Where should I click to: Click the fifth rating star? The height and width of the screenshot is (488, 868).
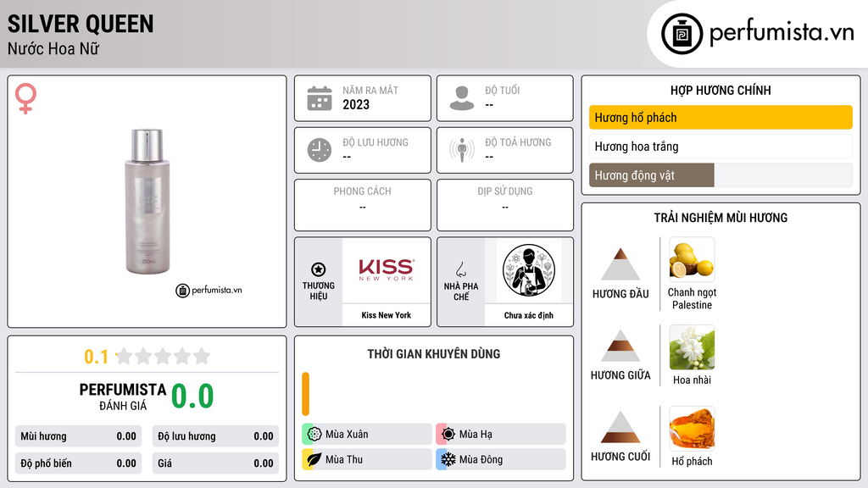202,356
